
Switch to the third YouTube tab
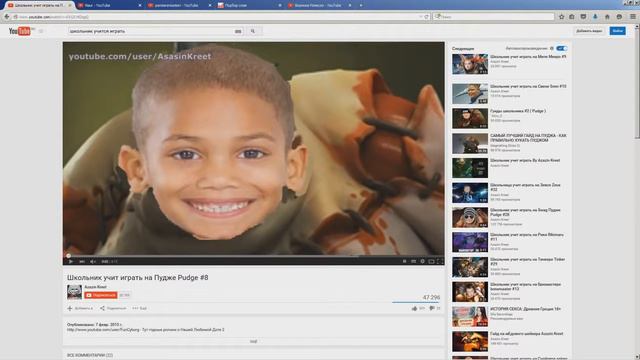pos(180,5)
